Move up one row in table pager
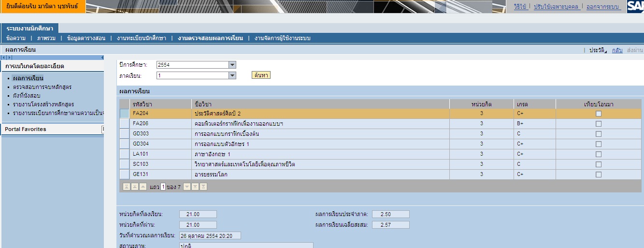644x248 pixels. pyautogui.click(x=143, y=187)
